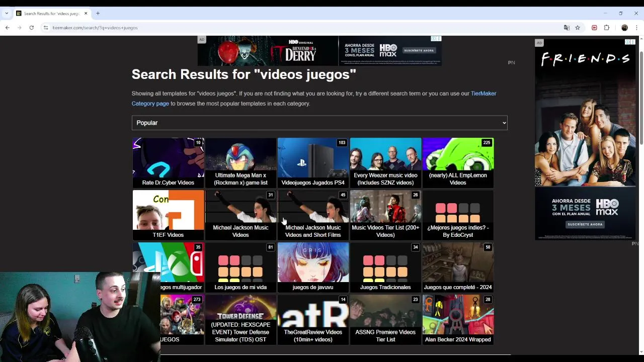
Task: Open ASSNG Premiere Videos Tier List template
Action: [385, 319]
